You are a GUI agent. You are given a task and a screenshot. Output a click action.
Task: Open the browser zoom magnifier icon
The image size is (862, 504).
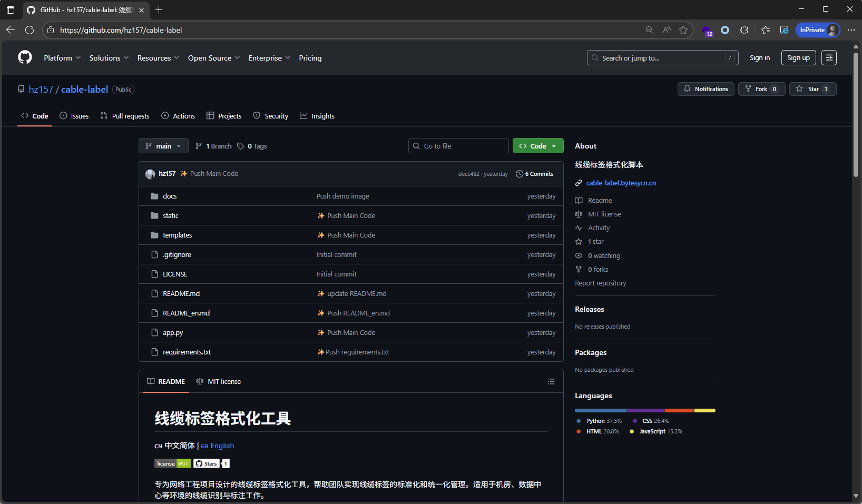[x=650, y=30]
